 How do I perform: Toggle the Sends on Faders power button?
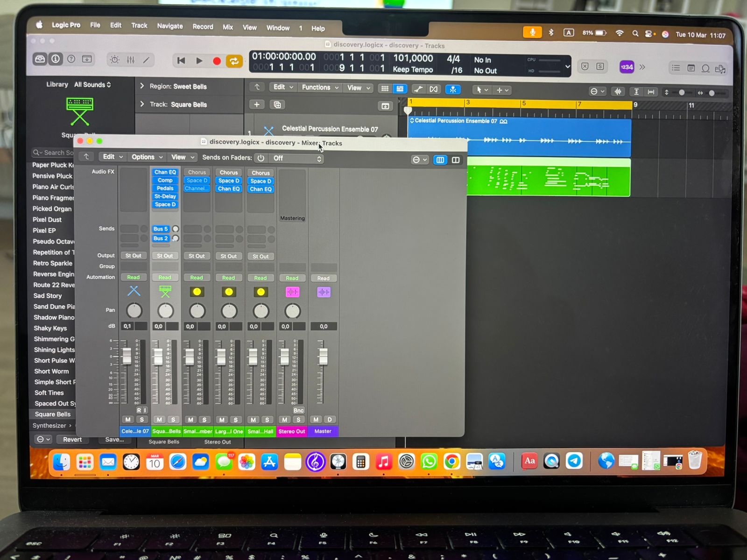click(x=261, y=158)
